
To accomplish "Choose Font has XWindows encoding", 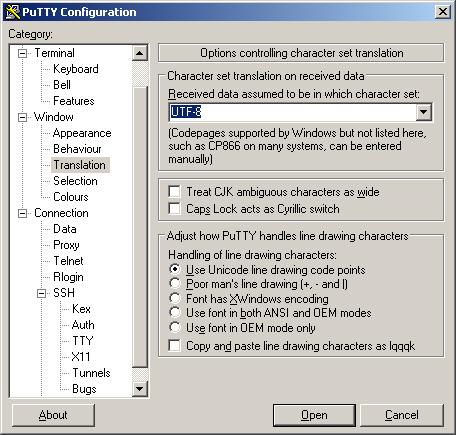I will click(x=175, y=298).
